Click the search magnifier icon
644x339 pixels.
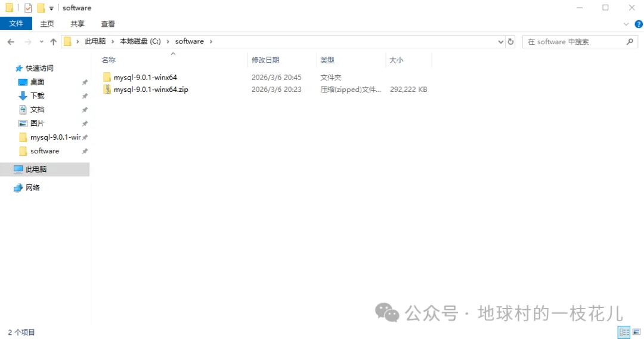(x=630, y=42)
